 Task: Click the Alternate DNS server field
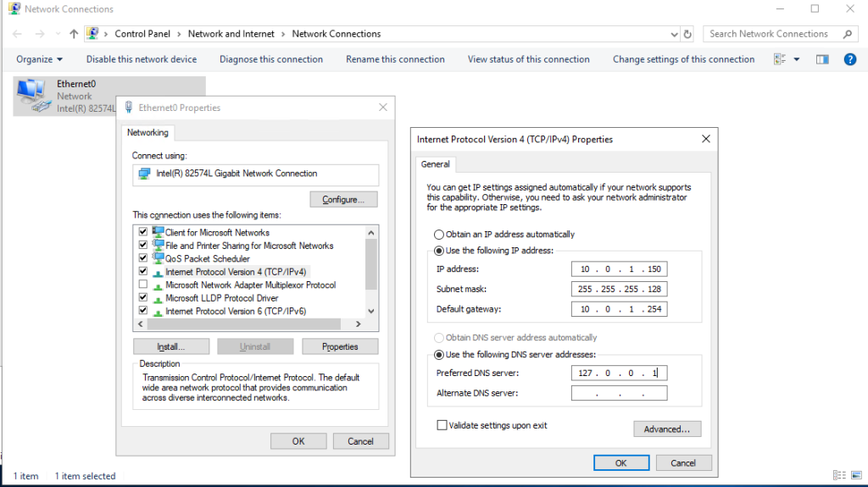click(x=619, y=393)
